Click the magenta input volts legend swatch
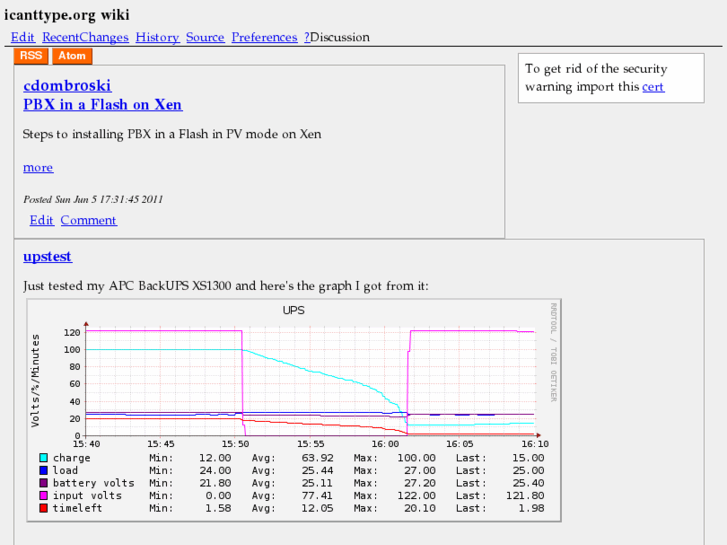Viewport: 727px width, 545px height. point(44,495)
